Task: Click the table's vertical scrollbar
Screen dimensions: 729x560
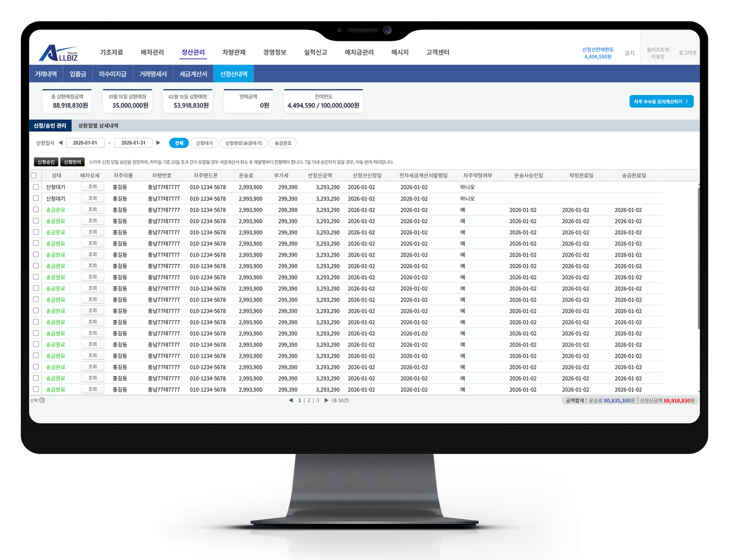Action: click(x=699, y=258)
